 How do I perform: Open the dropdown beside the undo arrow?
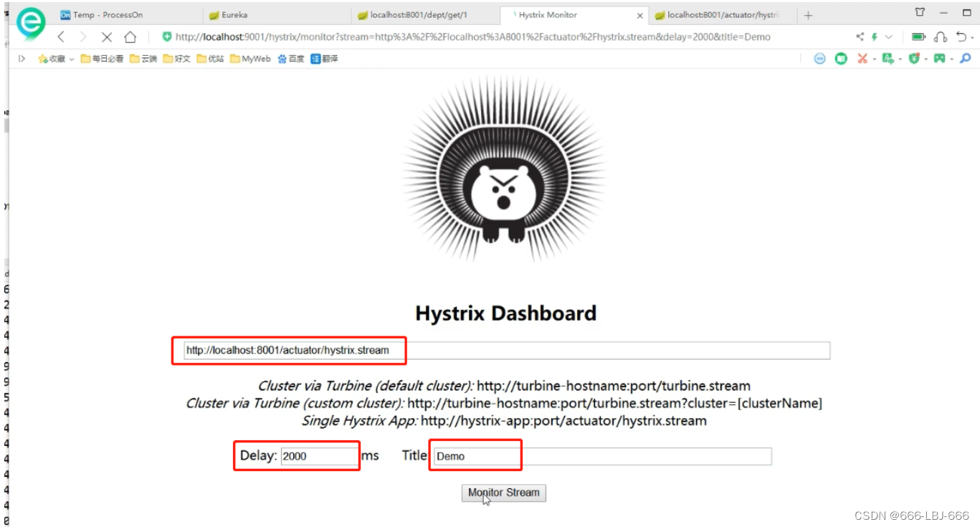pyautogui.click(x=971, y=37)
